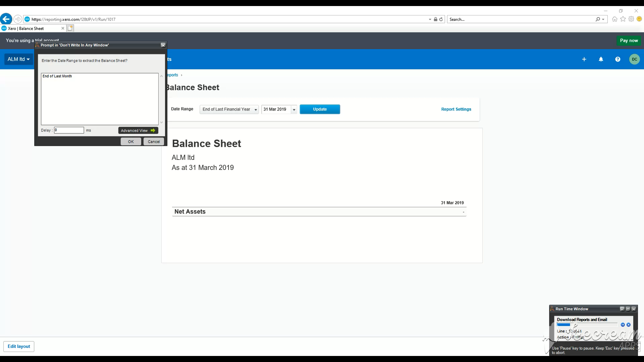The image size is (644, 362).
Task: Pause the running automation task
Action: pyautogui.click(x=623, y=325)
